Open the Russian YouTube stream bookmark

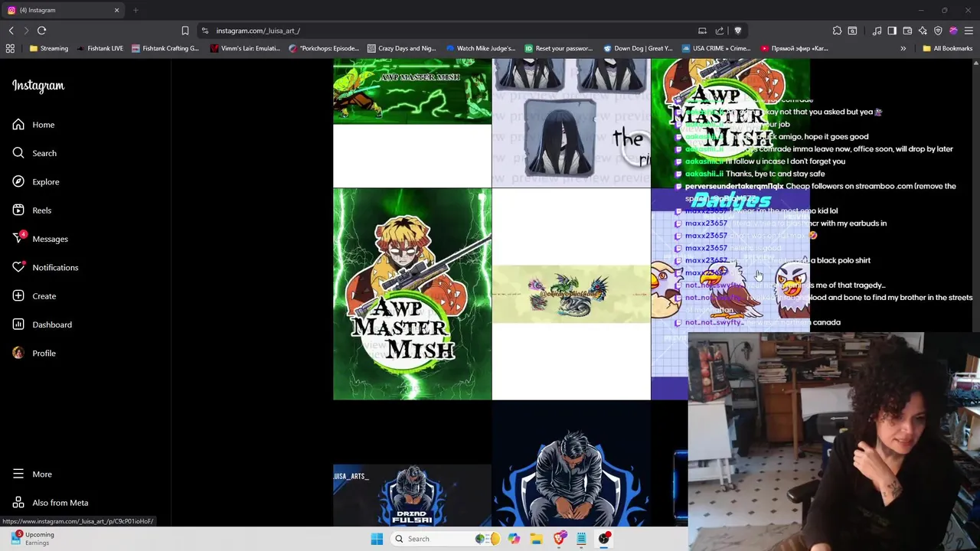[794, 48]
